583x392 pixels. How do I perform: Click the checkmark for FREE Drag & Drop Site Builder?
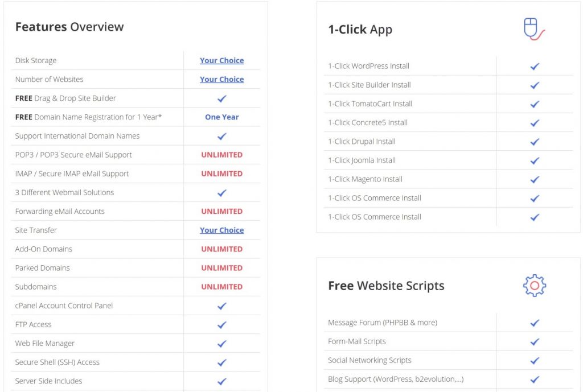pos(221,99)
